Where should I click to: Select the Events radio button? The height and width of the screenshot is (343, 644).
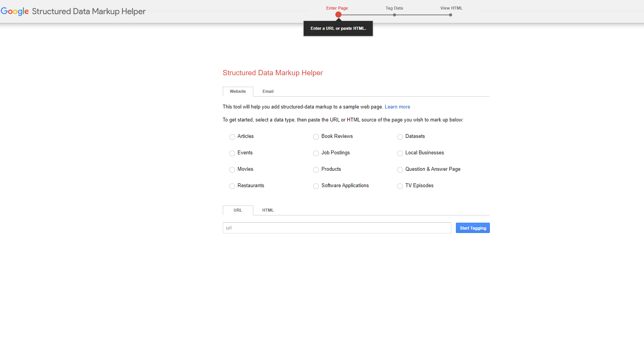[232, 153]
